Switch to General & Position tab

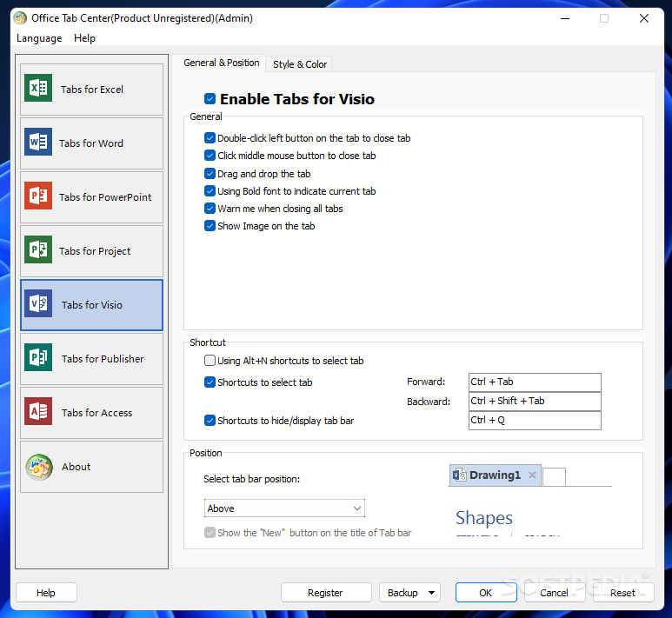pos(221,63)
